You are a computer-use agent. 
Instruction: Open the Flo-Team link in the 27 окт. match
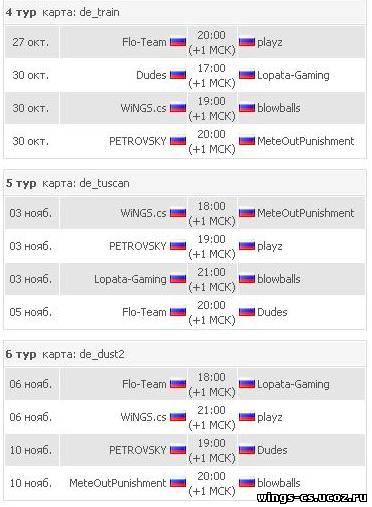click(144, 42)
